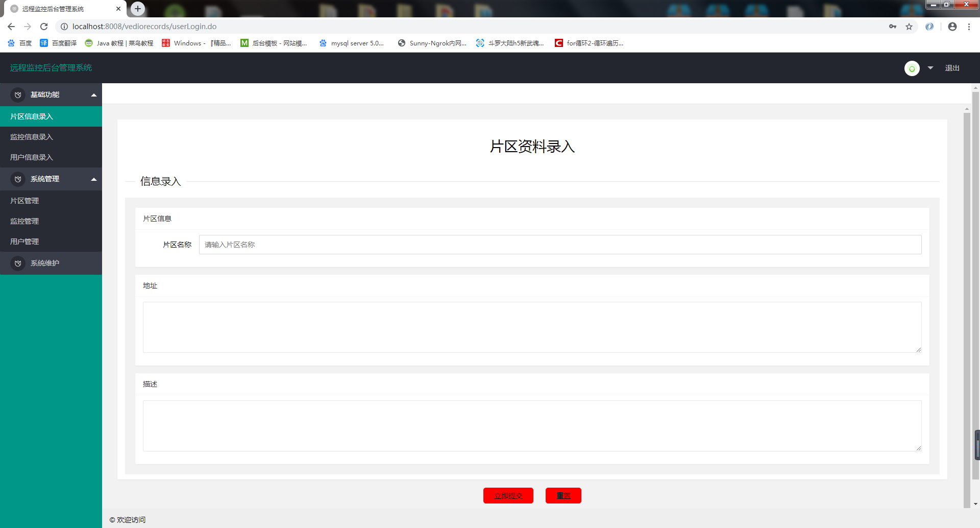Image resolution: width=980 pixels, height=528 pixels.
Task: Open the for循环2 bookmark
Action: [x=589, y=43]
